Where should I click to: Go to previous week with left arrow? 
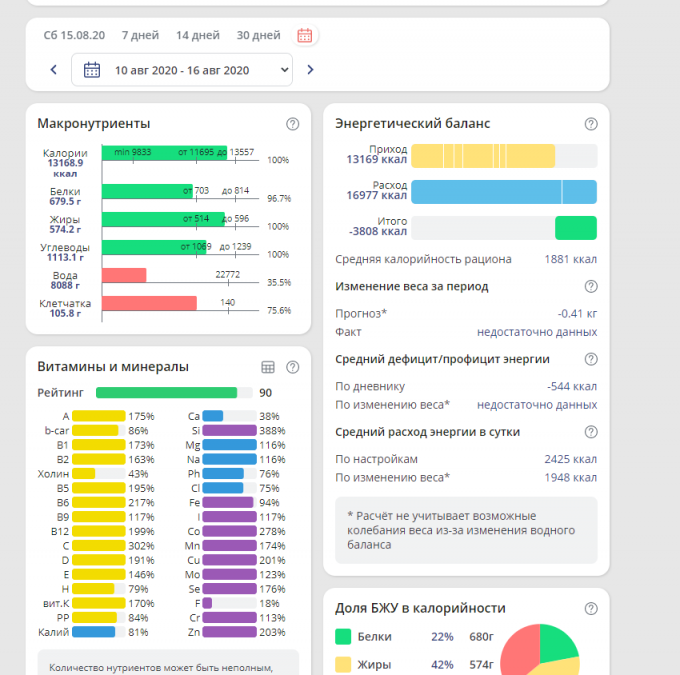point(54,70)
